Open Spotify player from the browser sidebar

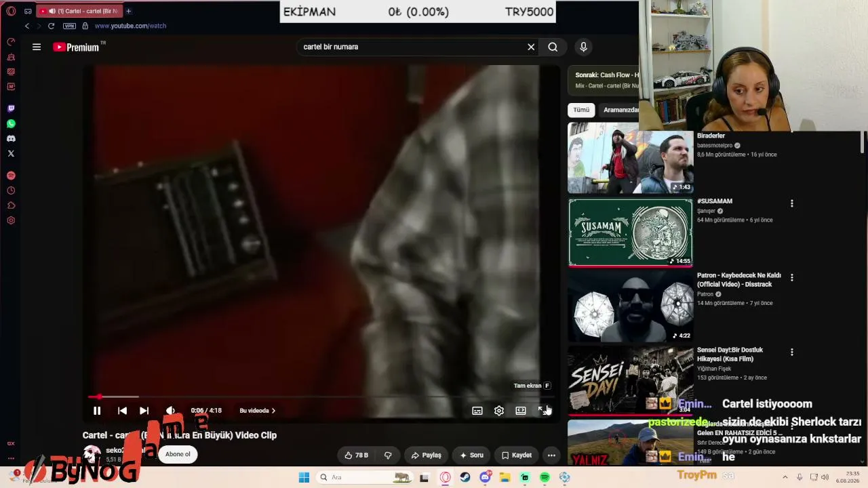11,176
